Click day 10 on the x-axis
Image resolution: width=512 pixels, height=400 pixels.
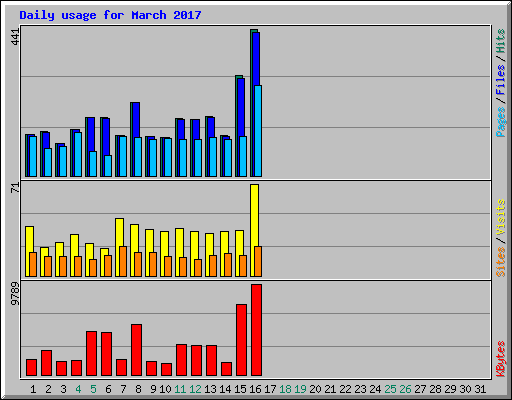click(x=165, y=389)
